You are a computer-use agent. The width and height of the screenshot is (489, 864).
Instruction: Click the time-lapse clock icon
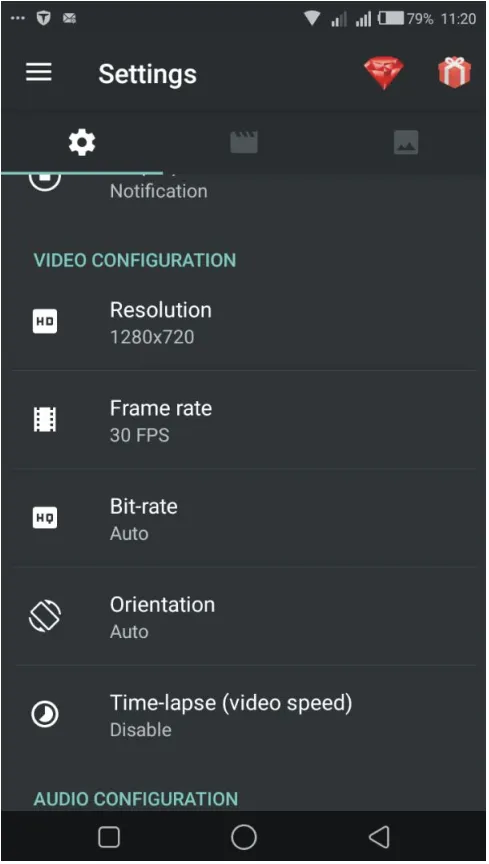(45, 714)
